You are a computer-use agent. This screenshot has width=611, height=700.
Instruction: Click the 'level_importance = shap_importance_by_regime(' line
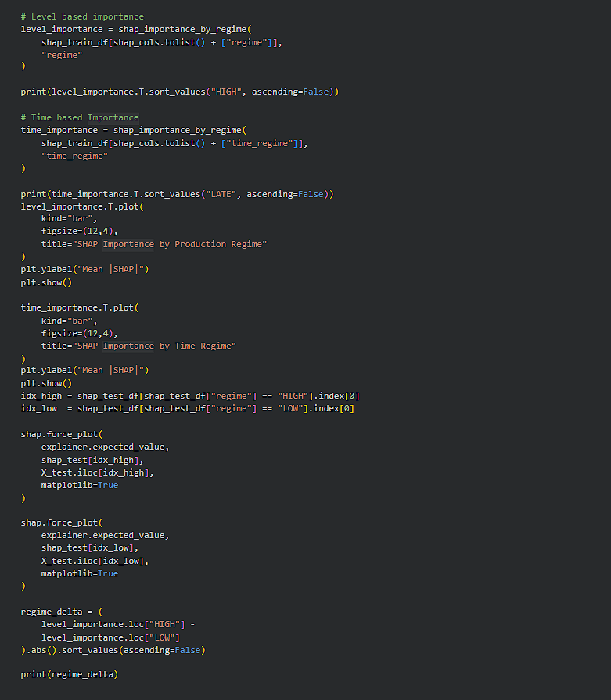coord(136,29)
